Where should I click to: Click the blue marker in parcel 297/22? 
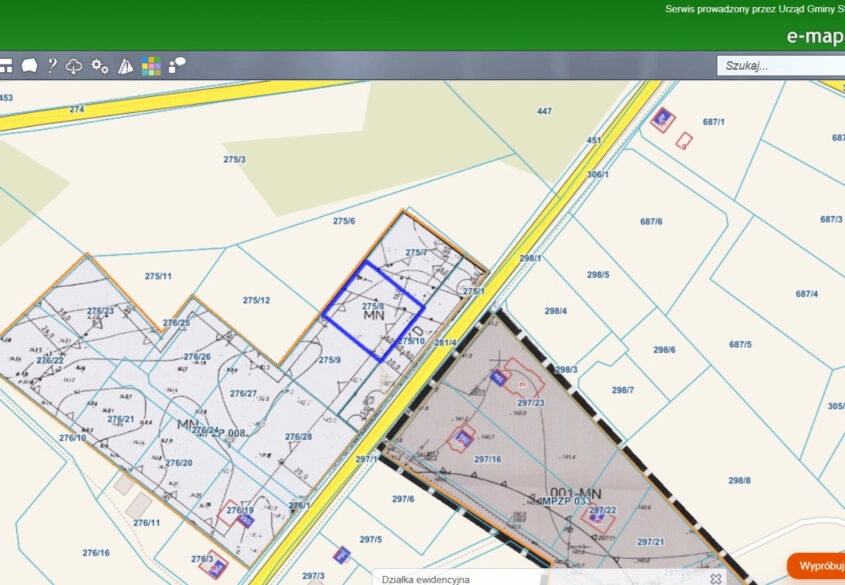(597, 518)
